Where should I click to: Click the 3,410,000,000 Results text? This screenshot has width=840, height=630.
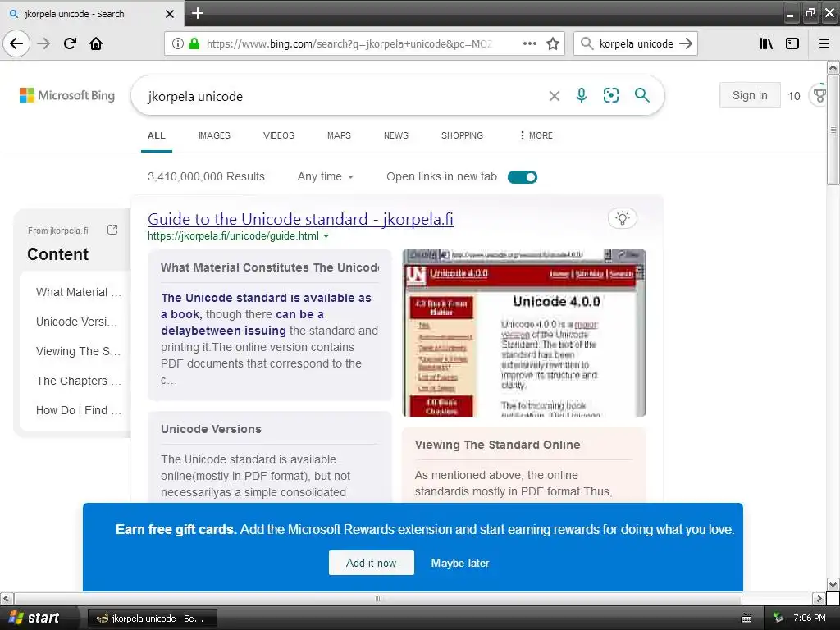click(x=206, y=177)
